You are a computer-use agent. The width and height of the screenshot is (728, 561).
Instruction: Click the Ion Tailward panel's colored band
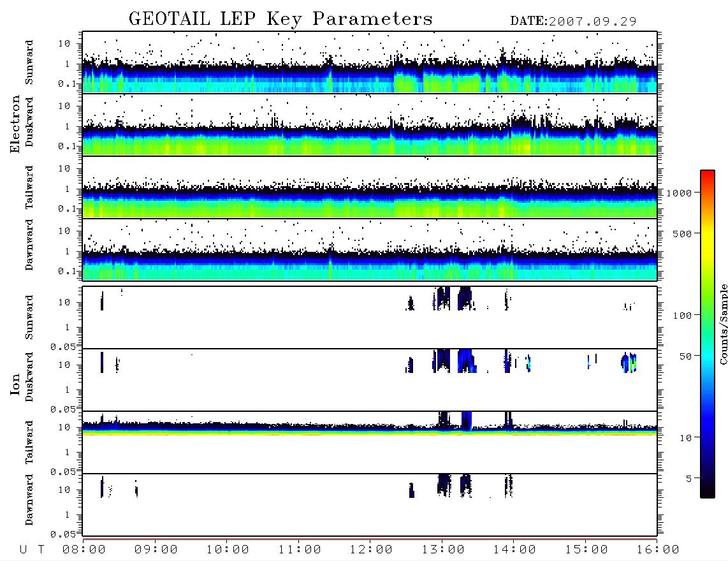click(x=370, y=430)
